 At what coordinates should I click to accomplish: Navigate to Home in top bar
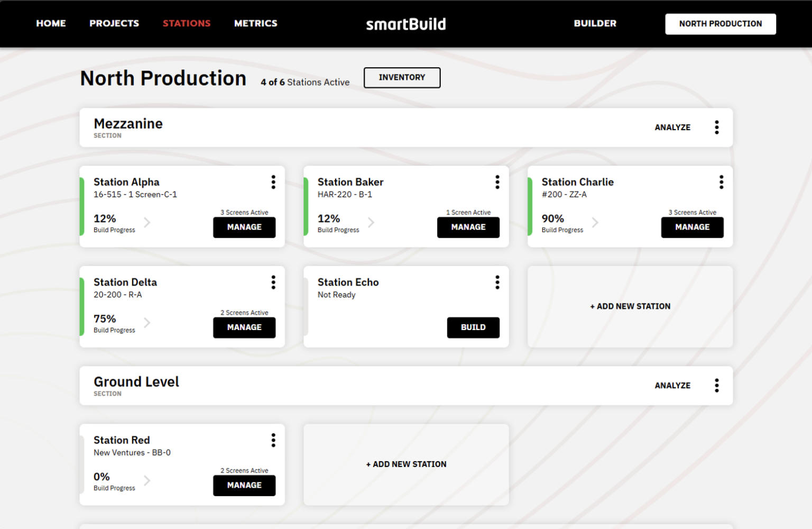click(51, 23)
